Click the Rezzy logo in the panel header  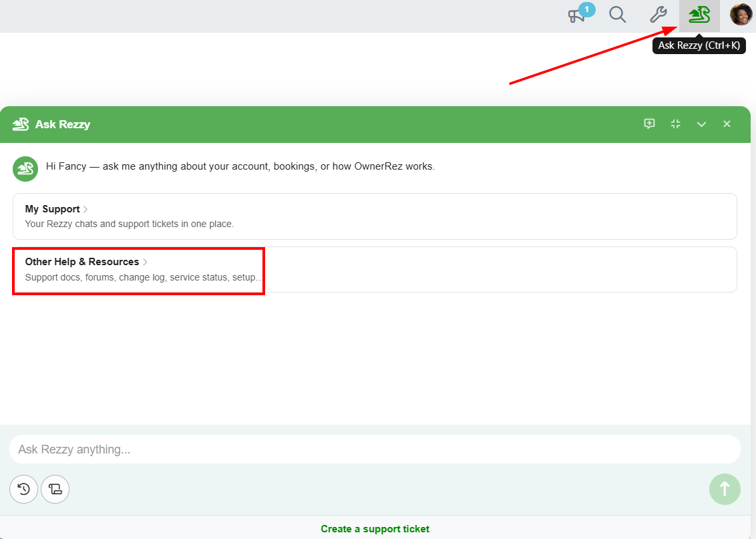point(21,124)
